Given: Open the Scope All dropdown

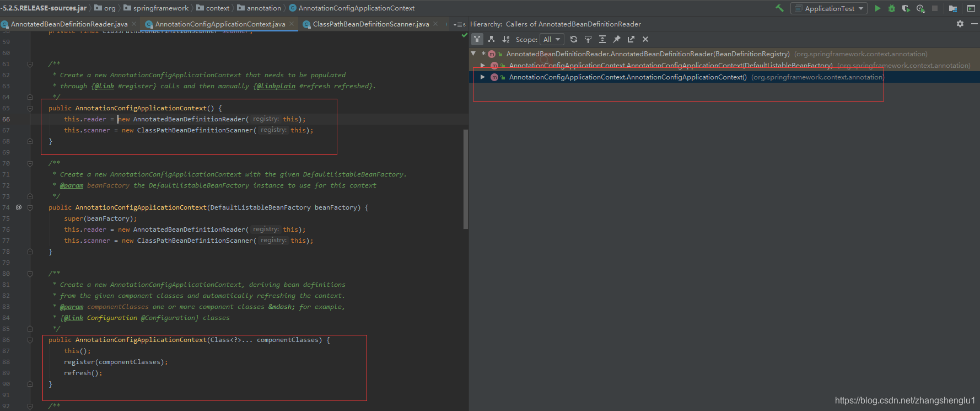Looking at the screenshot, I should click(x=552, y=39).
